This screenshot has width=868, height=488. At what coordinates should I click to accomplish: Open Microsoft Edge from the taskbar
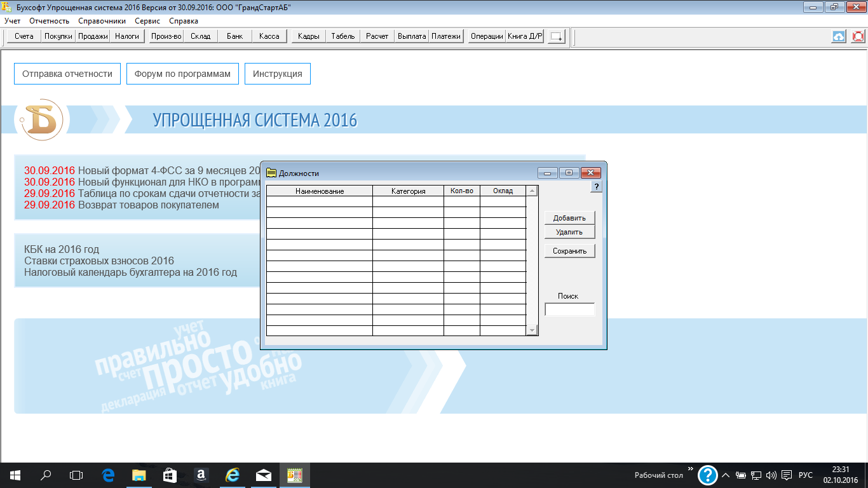(x=108, y=475)
